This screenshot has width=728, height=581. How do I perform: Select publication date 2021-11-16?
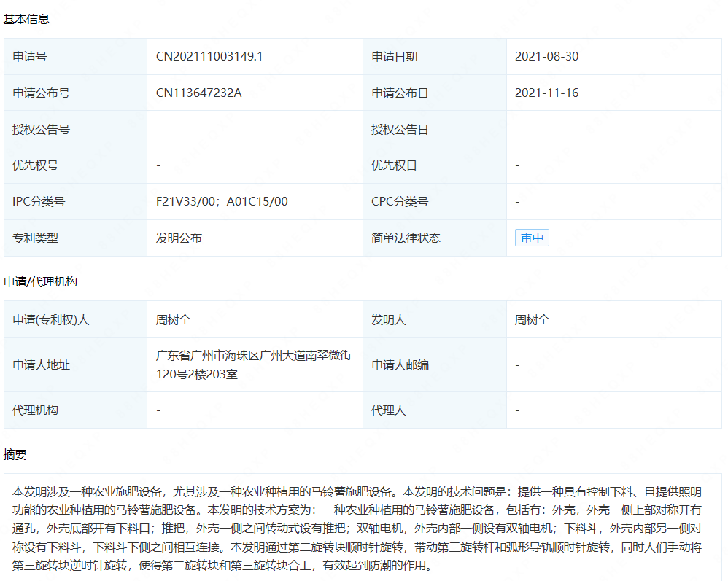(x=546, y=93)
